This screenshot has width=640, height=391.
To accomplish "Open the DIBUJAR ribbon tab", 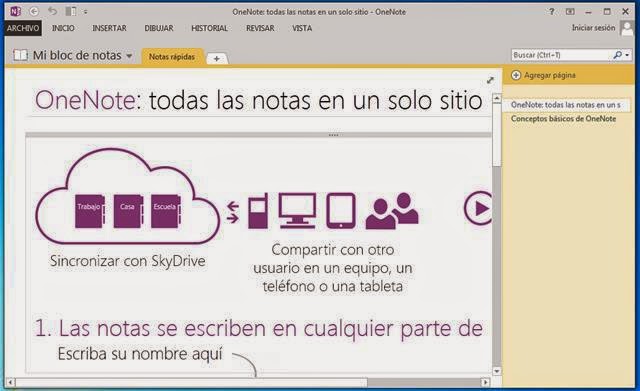I will coord(159,28).
